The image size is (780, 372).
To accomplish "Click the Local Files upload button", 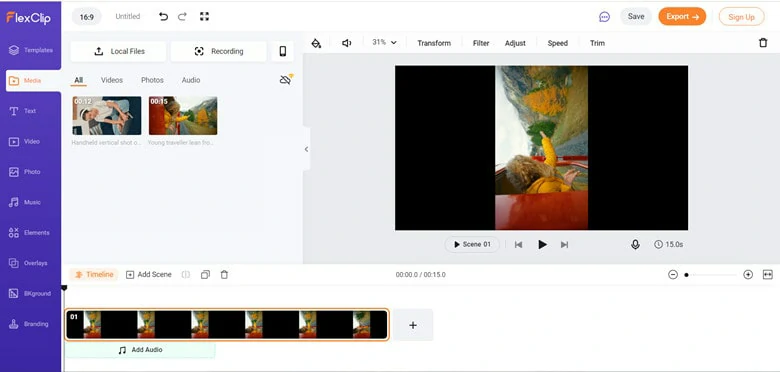I will pos(118,51).
